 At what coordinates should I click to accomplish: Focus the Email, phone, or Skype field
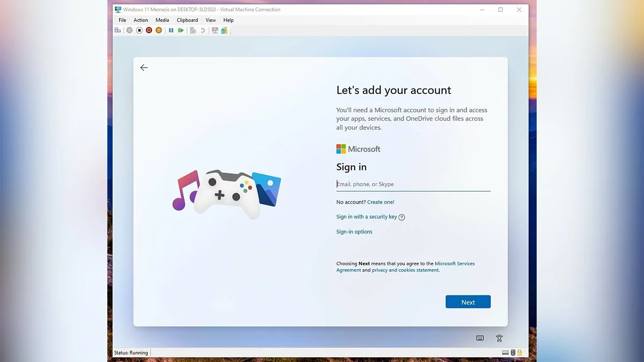pos(413,184)
